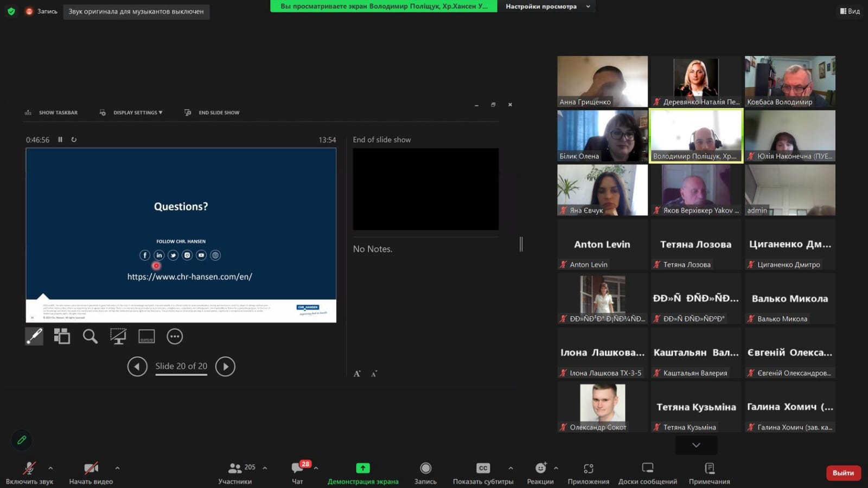Expand arrow next to Участники count

pos(265,468)
